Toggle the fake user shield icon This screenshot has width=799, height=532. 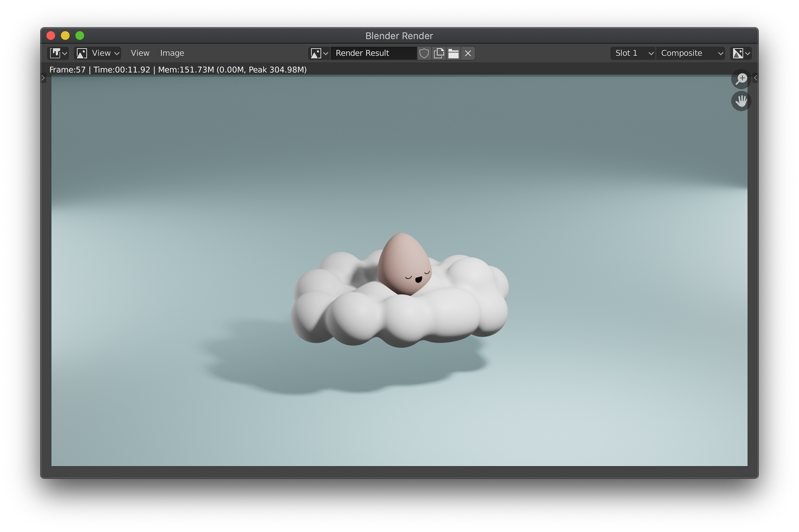tap(424, 53)
